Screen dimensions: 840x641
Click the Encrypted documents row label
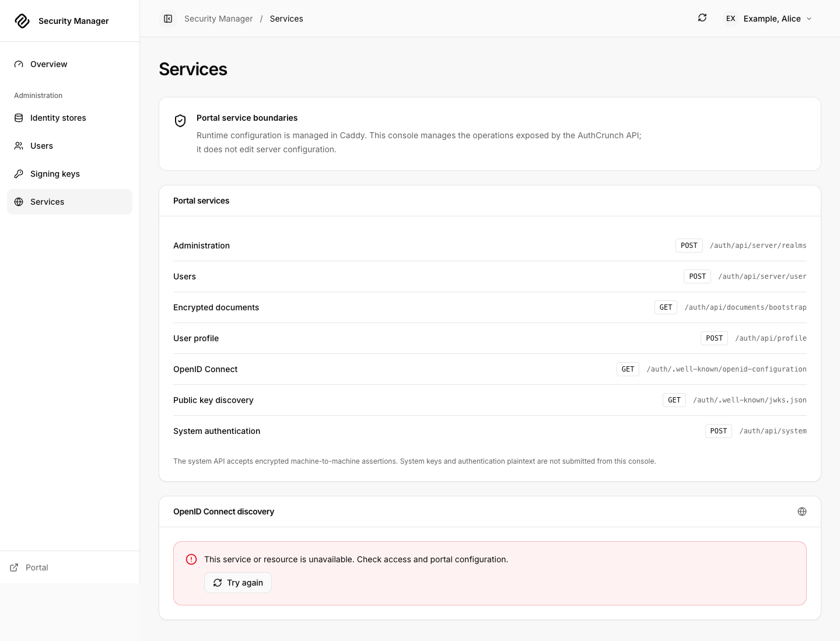[216, 307]
